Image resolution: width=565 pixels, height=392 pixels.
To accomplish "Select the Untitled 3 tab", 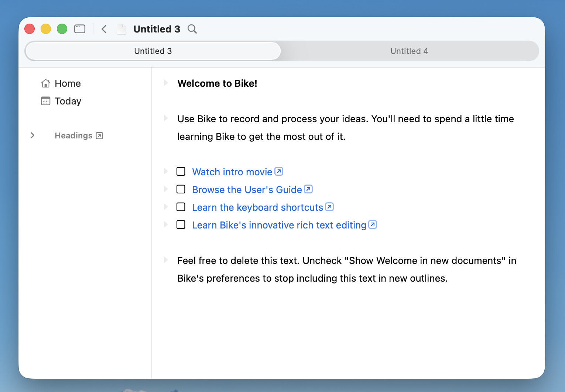I will point(153,51).
